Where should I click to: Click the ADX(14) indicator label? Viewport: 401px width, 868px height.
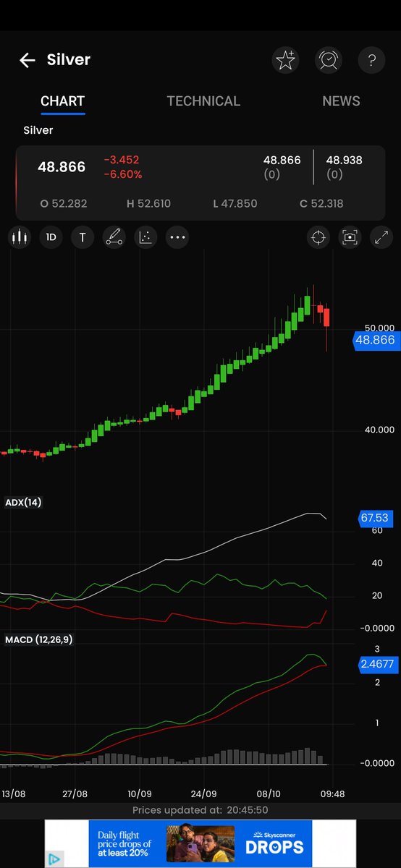point(22,502)
